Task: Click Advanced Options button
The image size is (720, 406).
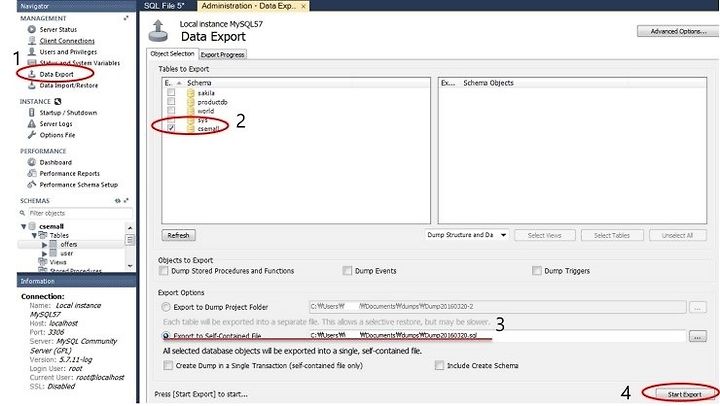Action: (x=678, y=31)
